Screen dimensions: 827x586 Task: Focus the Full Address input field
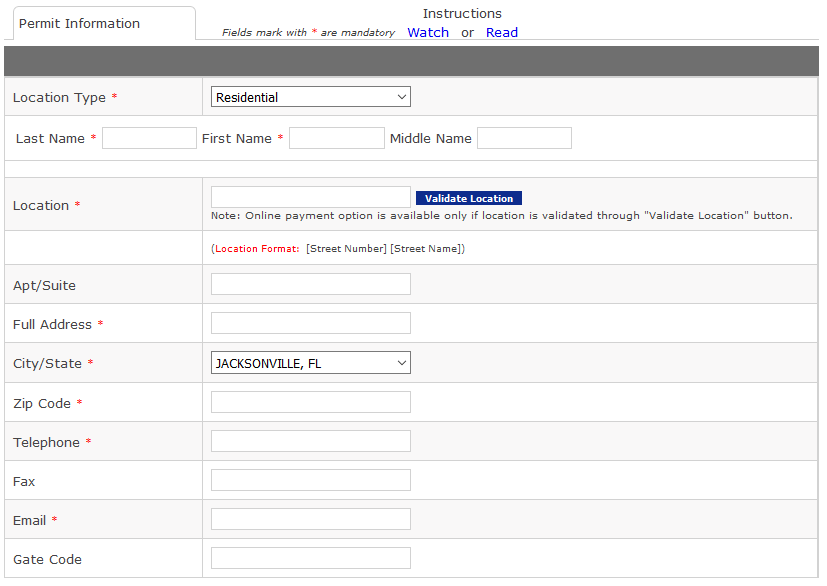[x=311, y=323]
